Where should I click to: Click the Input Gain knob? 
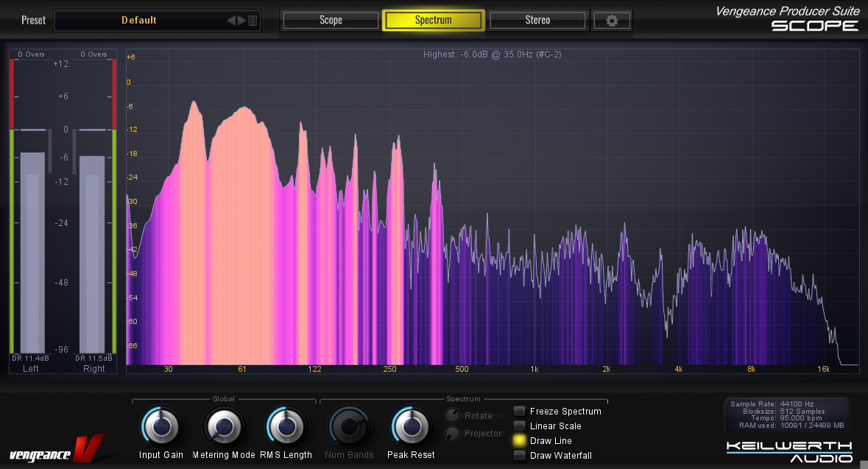(x=161, y=426)
